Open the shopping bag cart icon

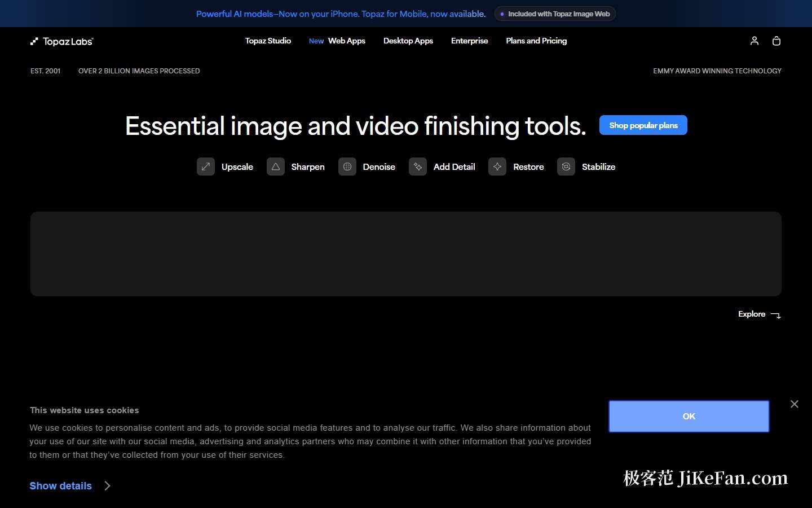(776, 41)
